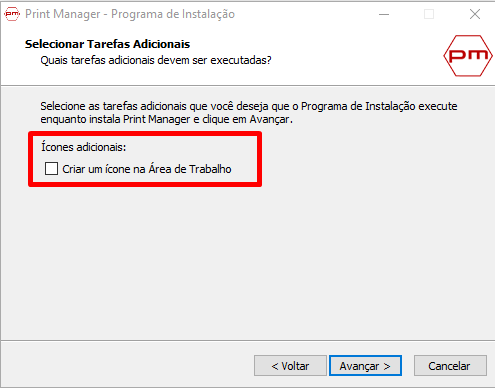The image size is (495, 388).
Task: Click the greyed-out maximize button
Action: point(429,14)
